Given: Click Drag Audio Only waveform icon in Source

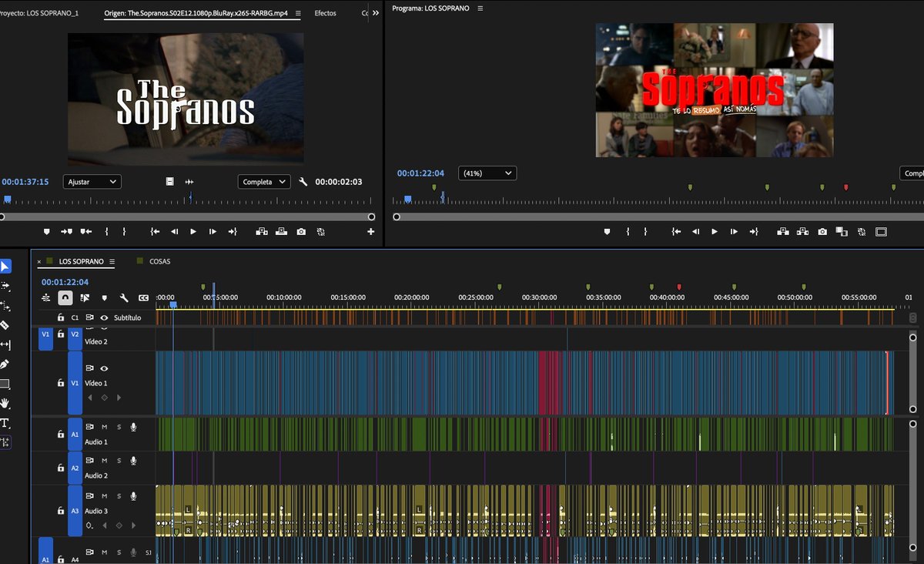Looking at the screenshot, I should (189, 182).
